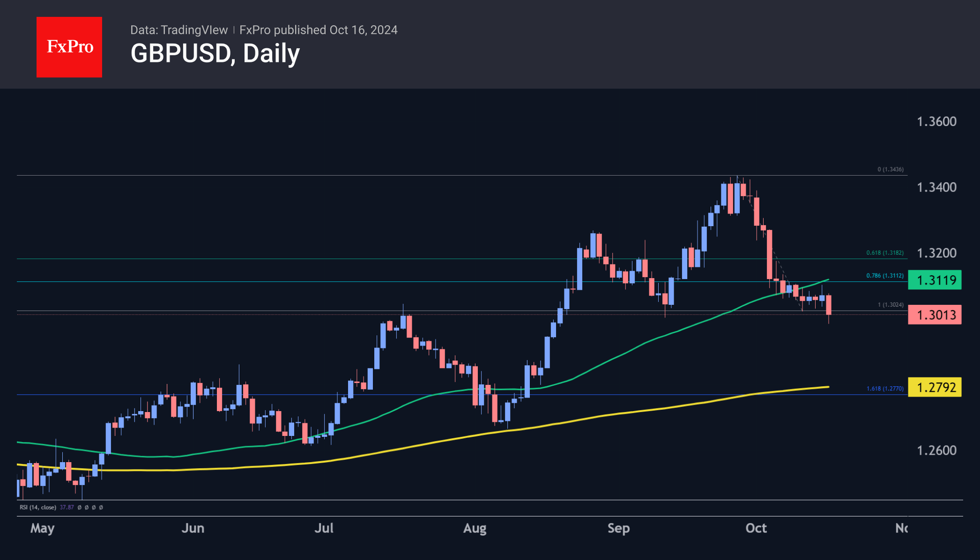Viewport: 980px width, 560px height.
Task: Click the GBPUSD, Daily chart title
Action: (215, 53)
